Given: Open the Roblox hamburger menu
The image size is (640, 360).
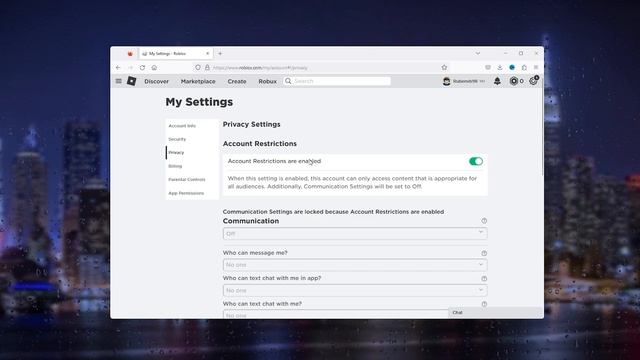Looking at the screenshot, I should 118,81.
